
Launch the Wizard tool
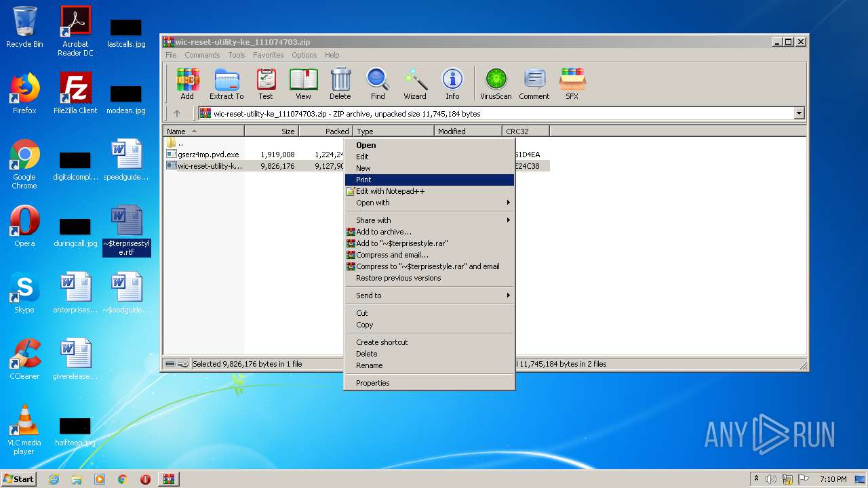[x=415, y=84]
